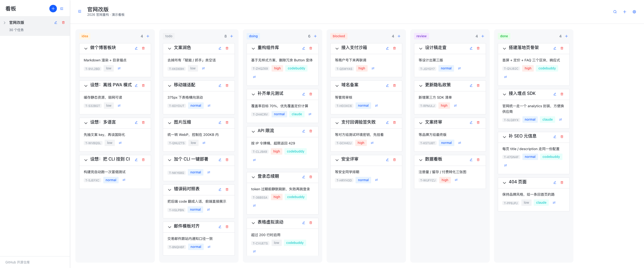Click the codebuddy tag on T-ZHQZ69
The image size is (644, 268).
click(x=297, y=68)
